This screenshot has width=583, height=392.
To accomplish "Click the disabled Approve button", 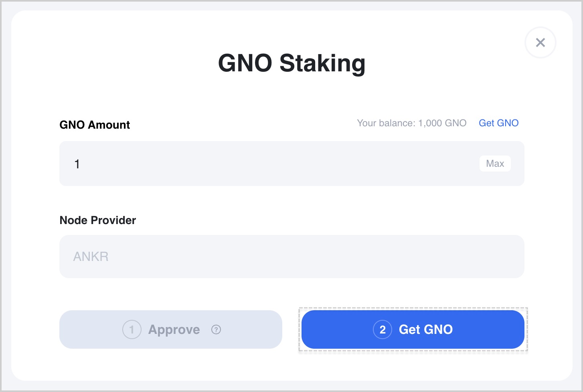I will pyautogui.click(x=171, y=329).
